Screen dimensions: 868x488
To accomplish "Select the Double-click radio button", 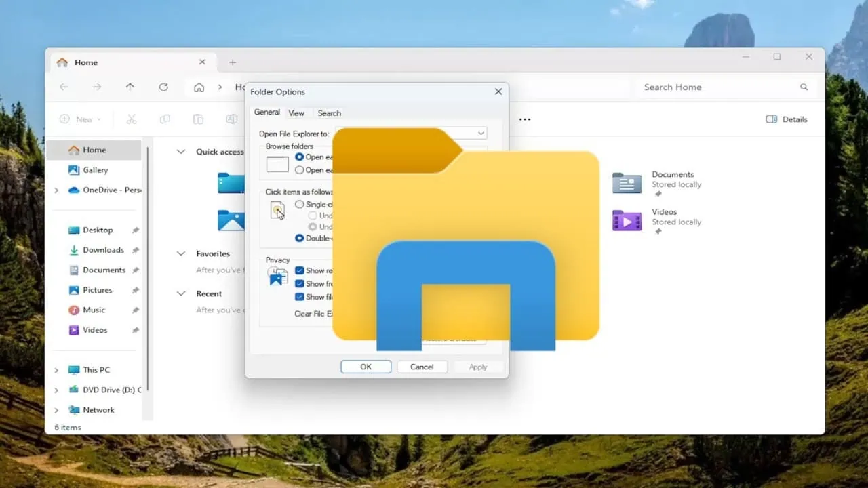I will tap(298, 238).
